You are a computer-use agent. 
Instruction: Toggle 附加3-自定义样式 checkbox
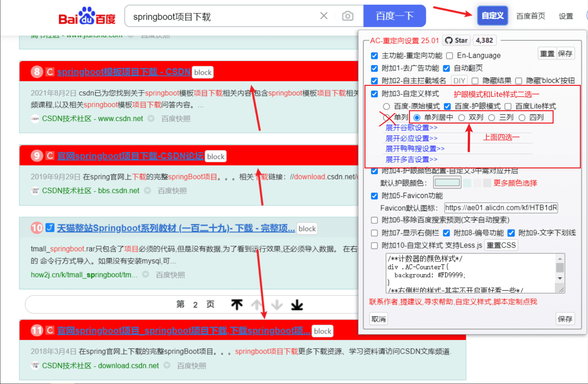click(x=374, y=94)
